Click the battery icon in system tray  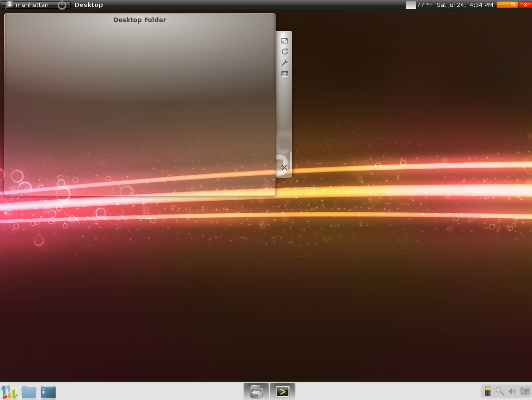click(488, 391)
